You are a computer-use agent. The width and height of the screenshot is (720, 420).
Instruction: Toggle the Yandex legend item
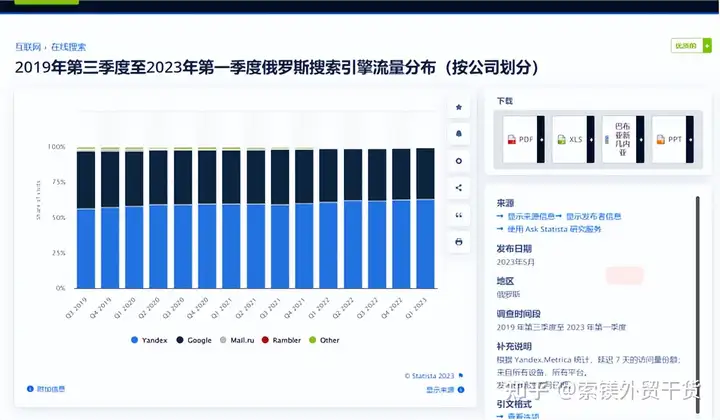(x=149, y=340)
